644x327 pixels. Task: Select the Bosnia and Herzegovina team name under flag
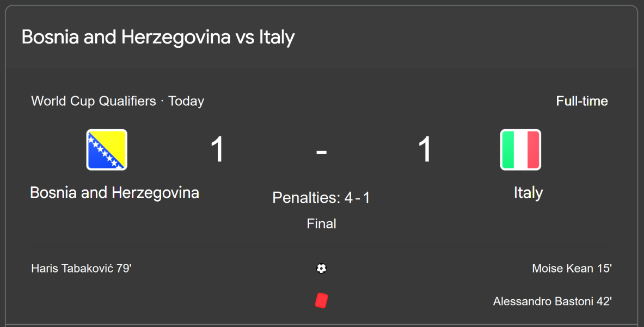coord(114,193)
